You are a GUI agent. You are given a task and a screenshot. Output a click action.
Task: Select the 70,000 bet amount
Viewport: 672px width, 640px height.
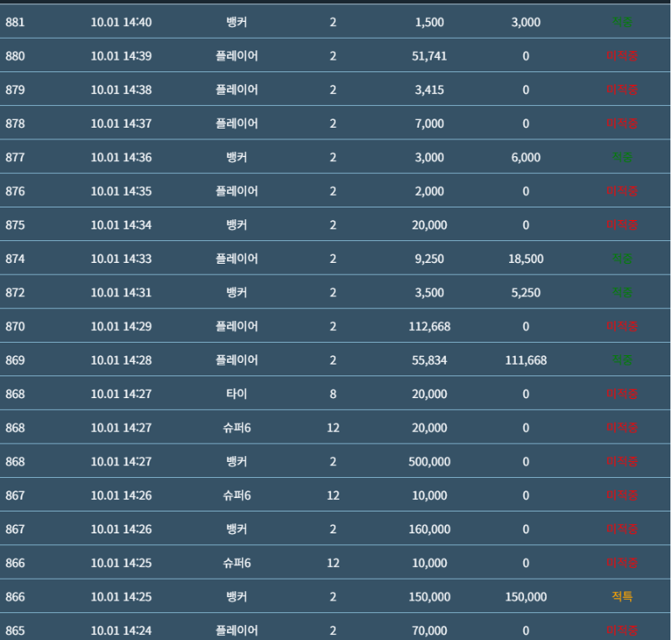coord(429,630)
